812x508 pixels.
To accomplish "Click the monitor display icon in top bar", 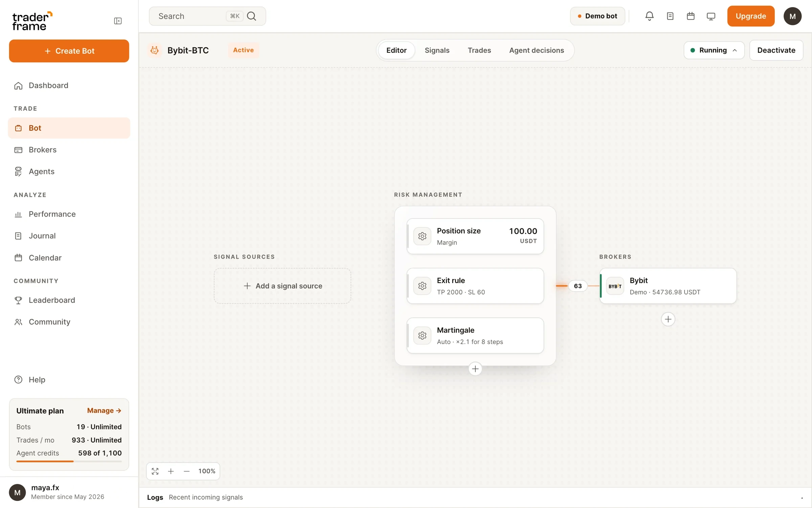I will pos(711,16).
